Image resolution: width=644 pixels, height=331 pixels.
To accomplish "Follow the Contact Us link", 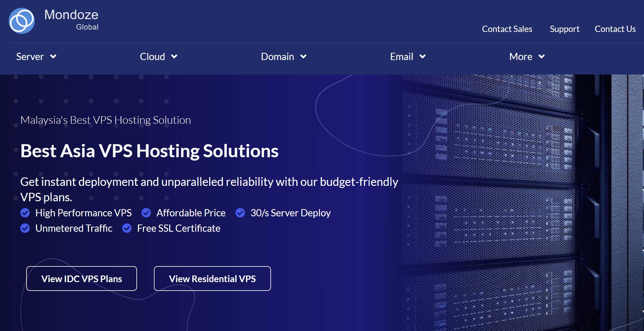I will [x=615, y=29].
